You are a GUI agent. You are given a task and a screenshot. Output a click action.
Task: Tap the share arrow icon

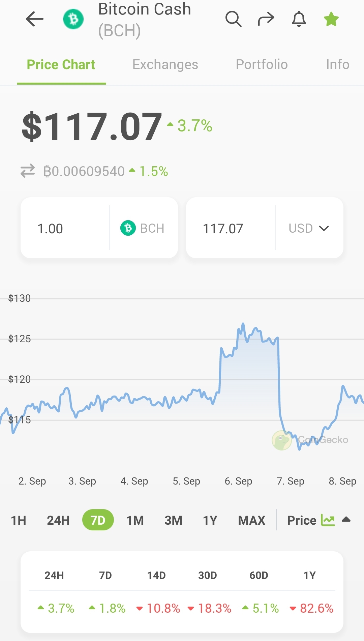[x=266, y=19]
